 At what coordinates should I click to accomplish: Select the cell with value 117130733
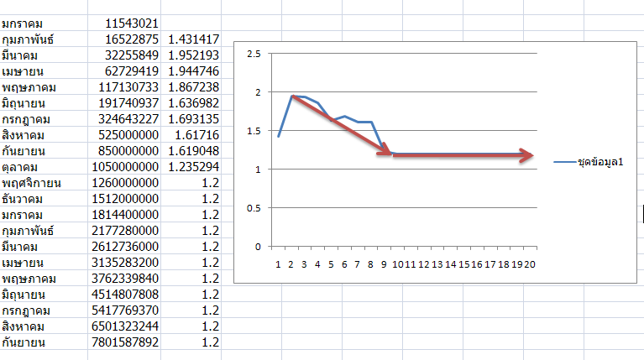124,87
